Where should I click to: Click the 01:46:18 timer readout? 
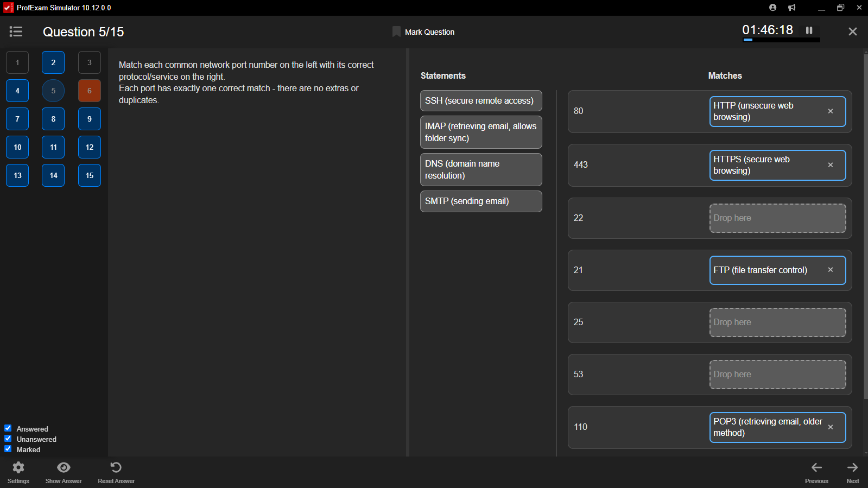tap(768, 30)
